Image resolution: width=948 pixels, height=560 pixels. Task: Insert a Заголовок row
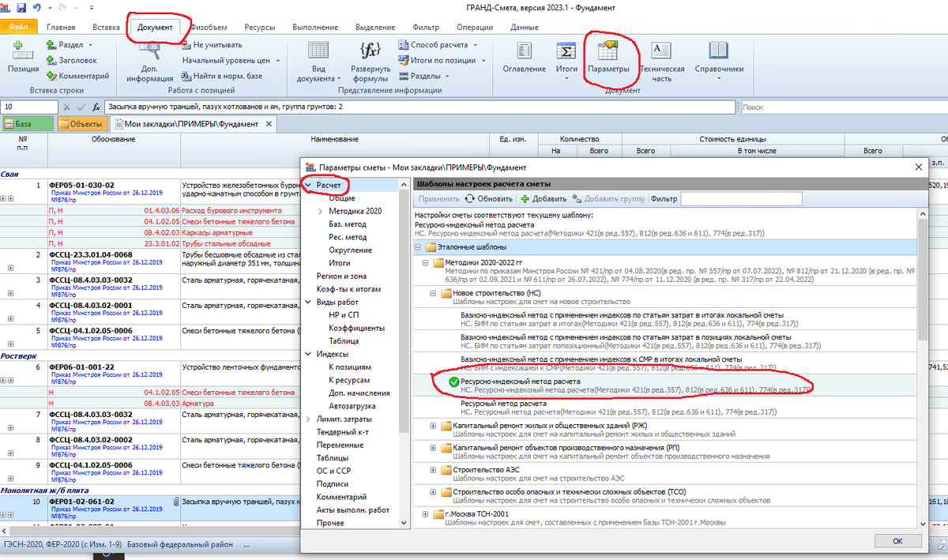(x=71, y=60)
